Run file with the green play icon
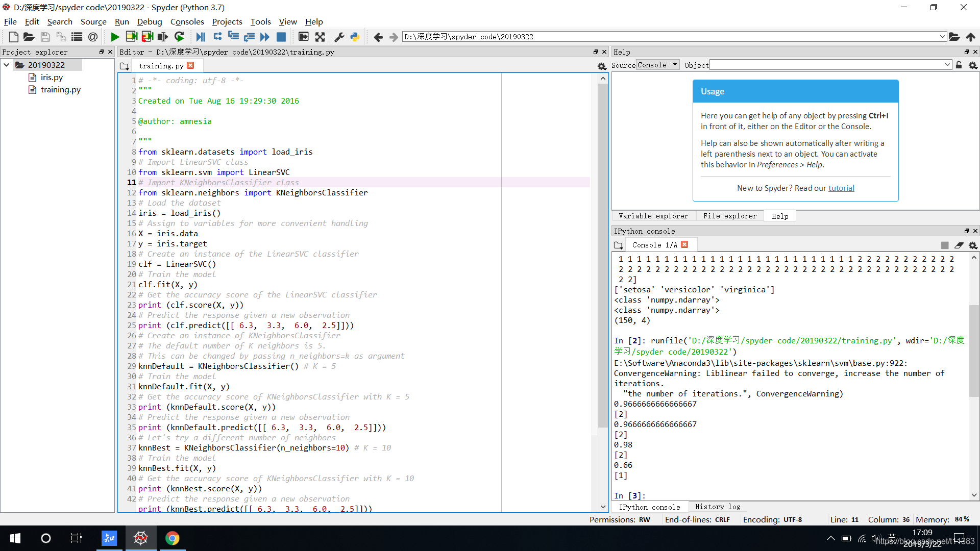Viewport: 980px width, 551px height. coord(115,37)
